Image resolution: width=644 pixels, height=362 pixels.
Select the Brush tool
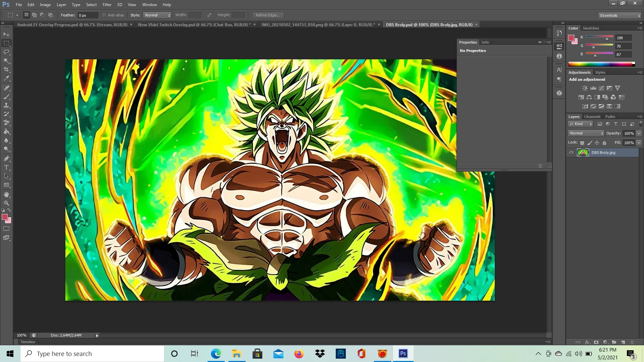[x=6, y=97]
